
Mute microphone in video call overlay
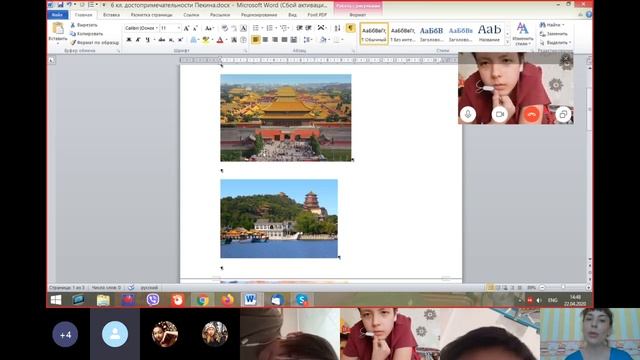click(468, 114)
